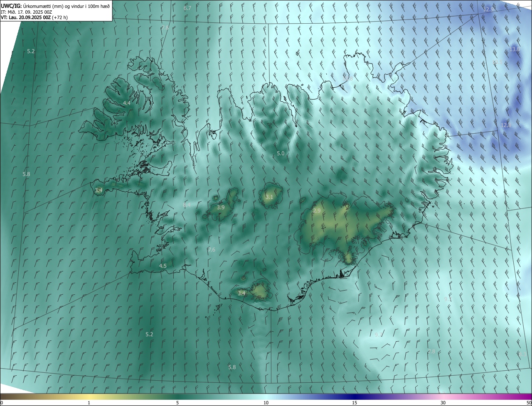Viewport: 532px width, 406px height.
Task: Click the 6.7 value label over the northern sea
Action: click(187, 8)
